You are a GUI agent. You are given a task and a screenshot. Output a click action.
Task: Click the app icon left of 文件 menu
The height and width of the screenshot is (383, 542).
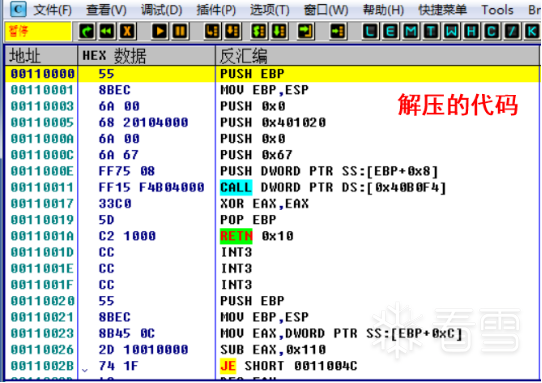tap(18, 9)
